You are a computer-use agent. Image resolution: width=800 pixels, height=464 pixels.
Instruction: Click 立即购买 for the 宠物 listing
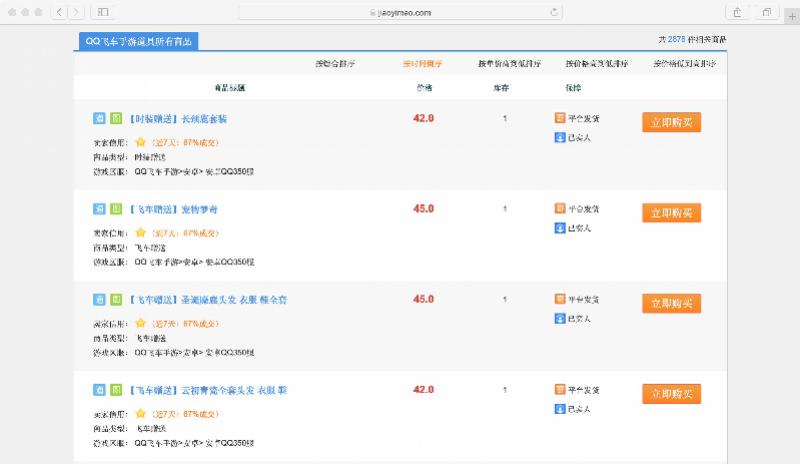point(671,213)
